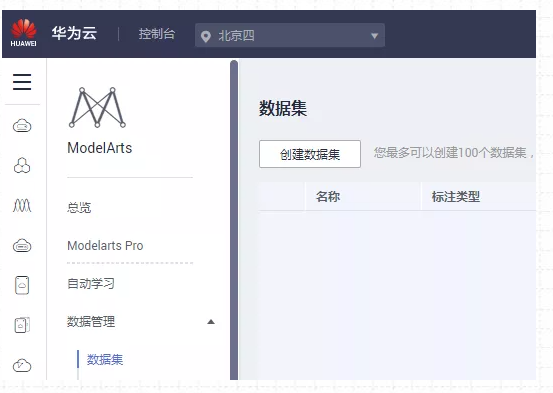Click the Huawei logo icon
The height and width of the screenshot is (393, 553).
click(23, 33)
